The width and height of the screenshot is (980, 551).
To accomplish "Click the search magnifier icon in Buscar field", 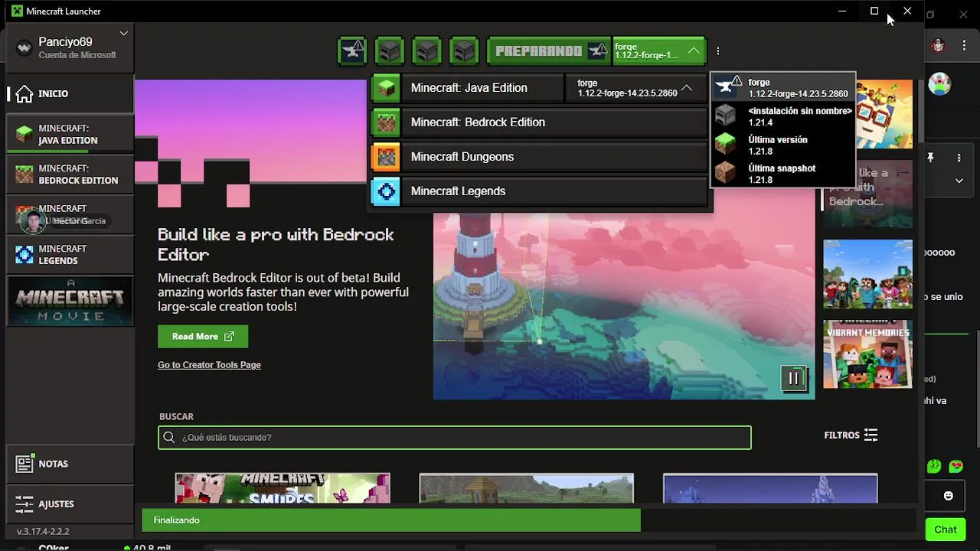I will click(x=169, y=437).
